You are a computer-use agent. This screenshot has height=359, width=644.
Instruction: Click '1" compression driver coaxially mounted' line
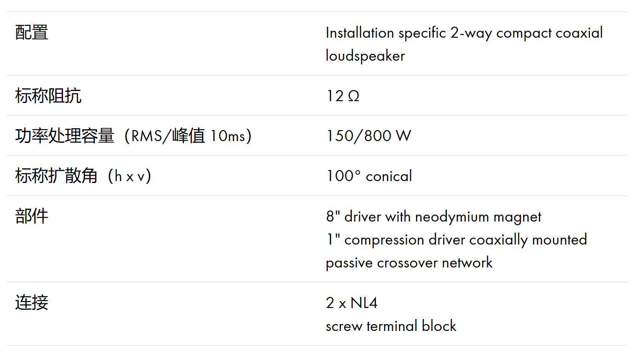(x=456, y=240)
